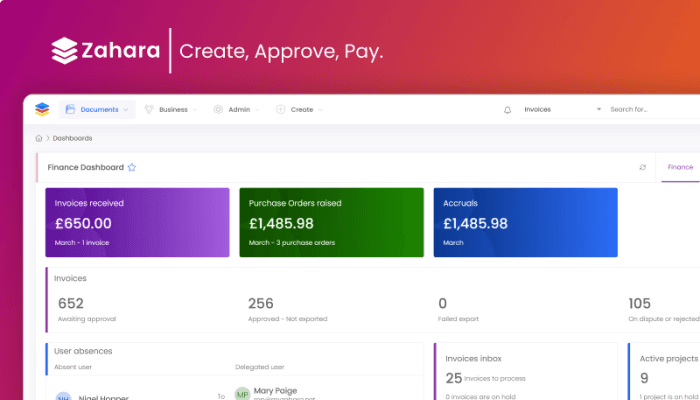This screenshot has width=700, height=400.
Task: Favorite the Finance Dashboard with star
Action: [132, 167]
